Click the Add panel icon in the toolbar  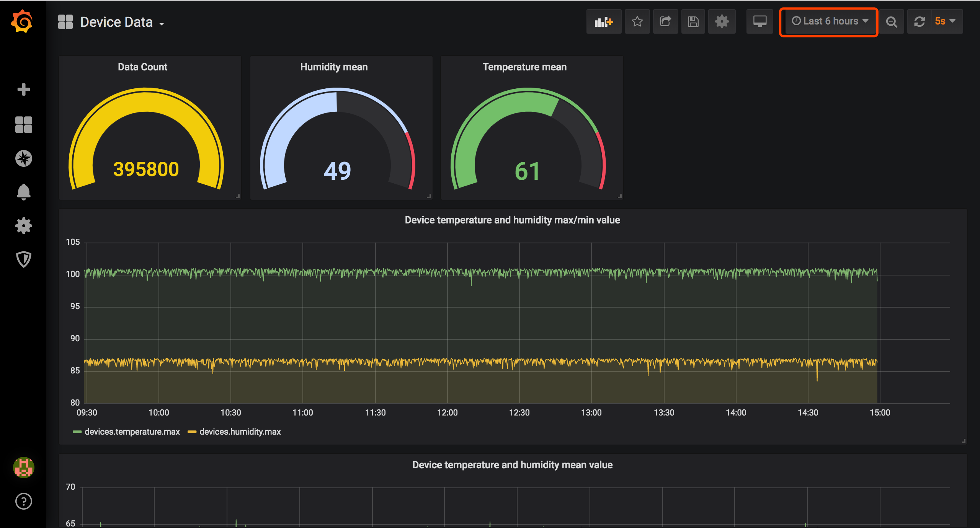click(x=604, y=22)
